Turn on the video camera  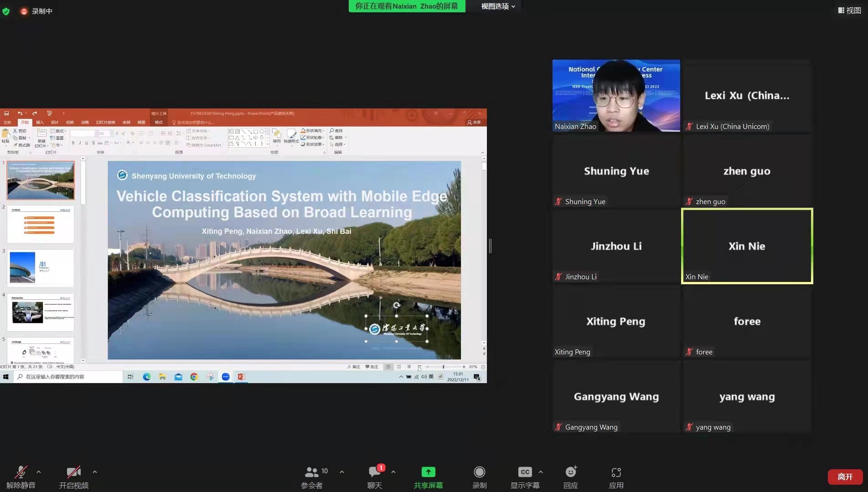(x=73, y=472)
